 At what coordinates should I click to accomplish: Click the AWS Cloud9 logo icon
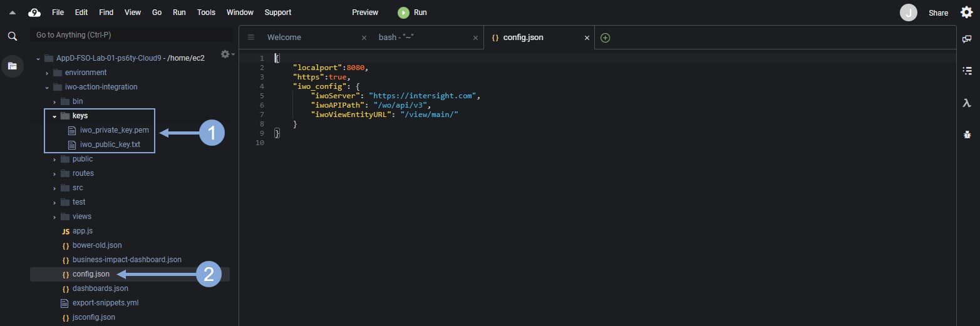click(x=34, y=13)
